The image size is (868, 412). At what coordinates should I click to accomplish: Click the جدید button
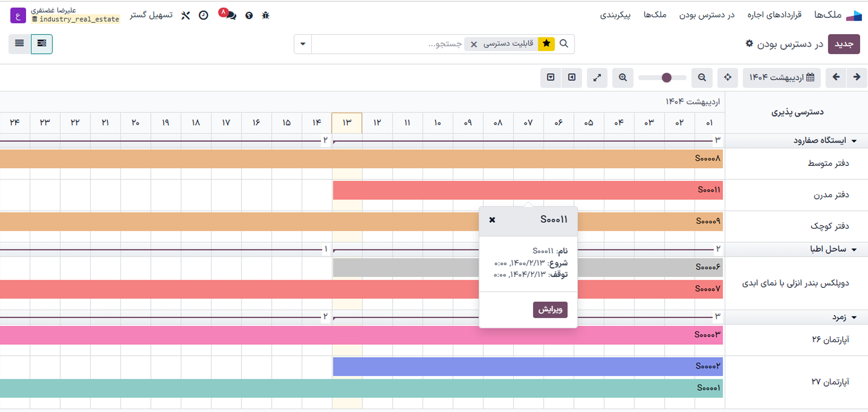click(x=844, y=44)
